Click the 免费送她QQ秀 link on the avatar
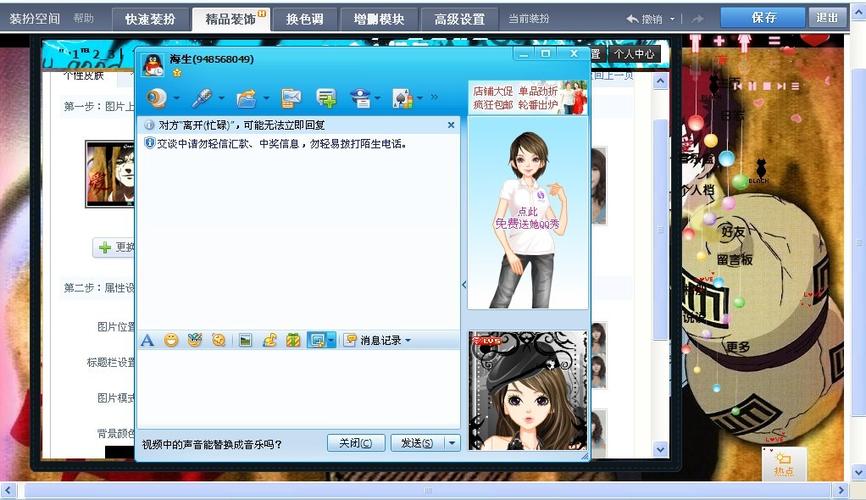 tap(527, 224)
